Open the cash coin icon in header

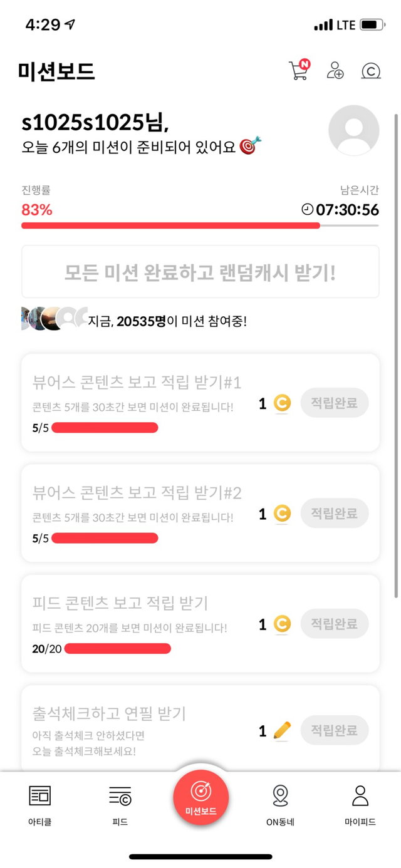371,71
